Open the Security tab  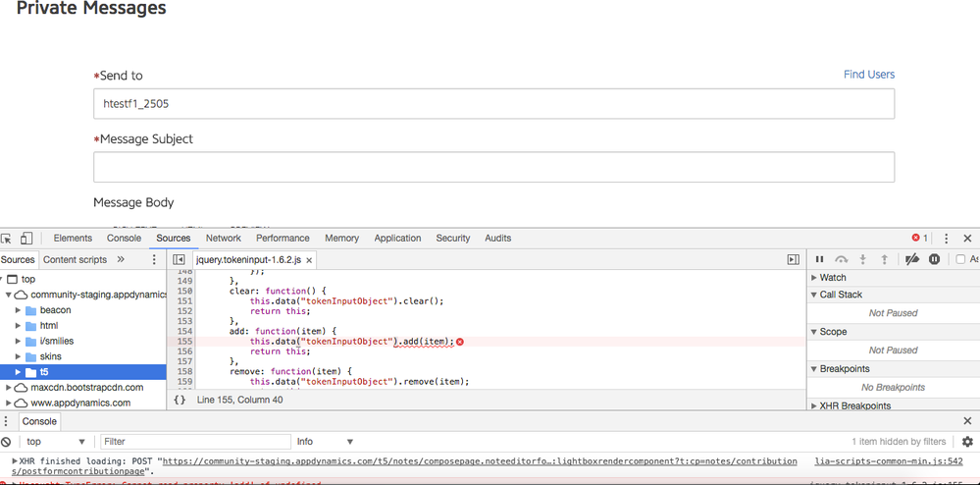click(x=453, y=239)
